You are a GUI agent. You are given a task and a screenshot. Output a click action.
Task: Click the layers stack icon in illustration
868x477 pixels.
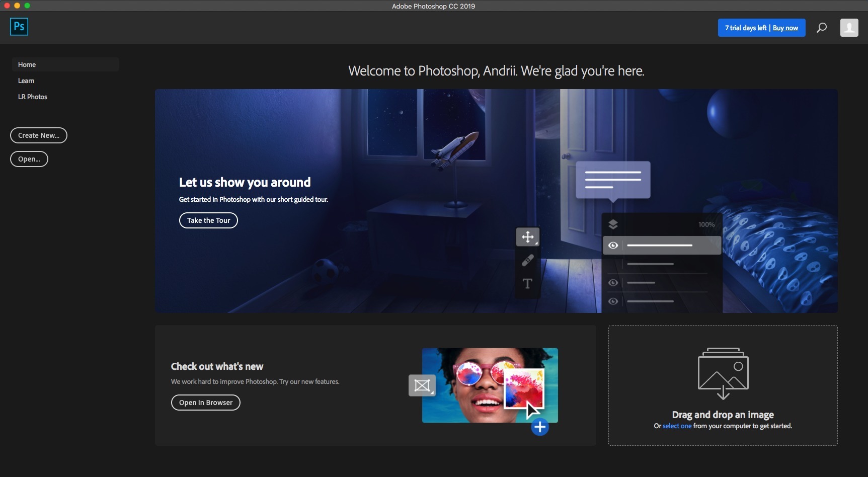613,224
